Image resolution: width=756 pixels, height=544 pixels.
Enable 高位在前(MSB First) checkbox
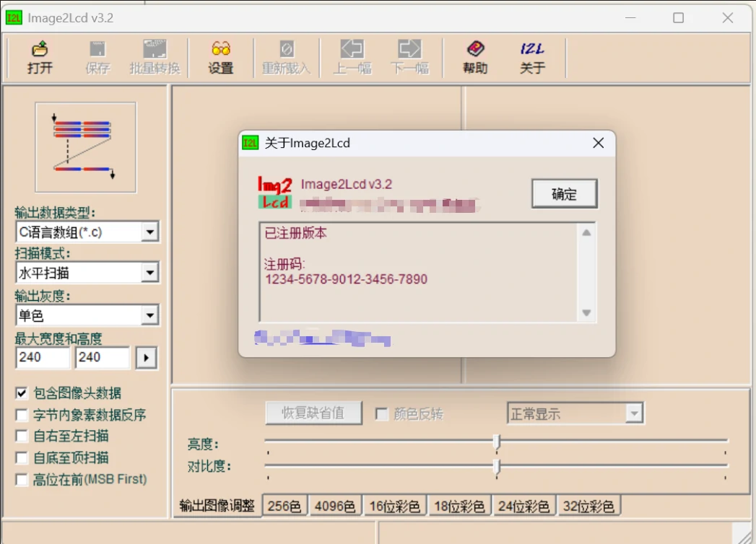[x=22, y=480]
